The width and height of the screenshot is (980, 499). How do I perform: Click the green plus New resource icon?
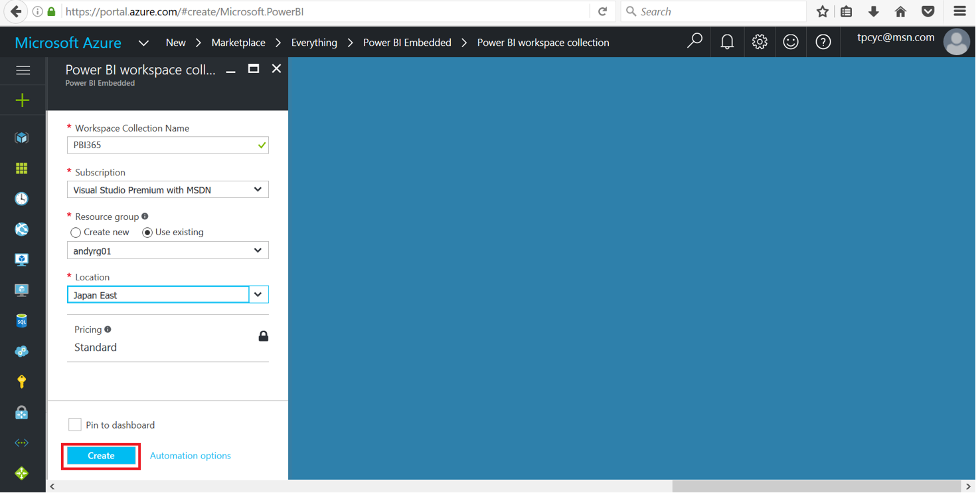tap(23, 100)
